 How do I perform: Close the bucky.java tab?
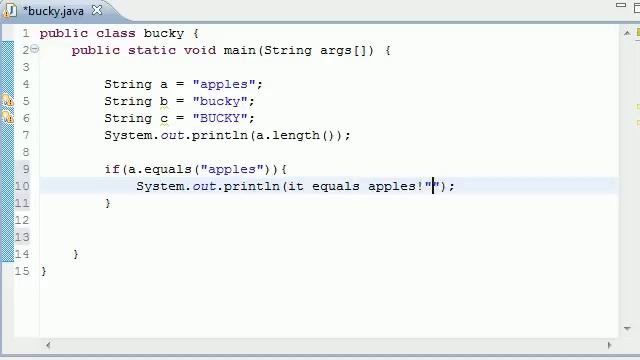point(97,10)
